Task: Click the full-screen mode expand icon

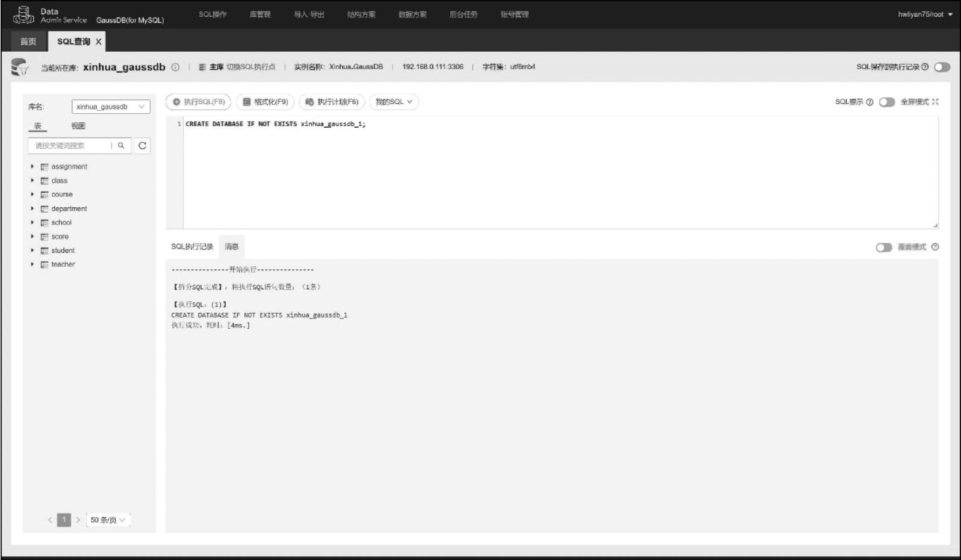Action: point(935,102)
